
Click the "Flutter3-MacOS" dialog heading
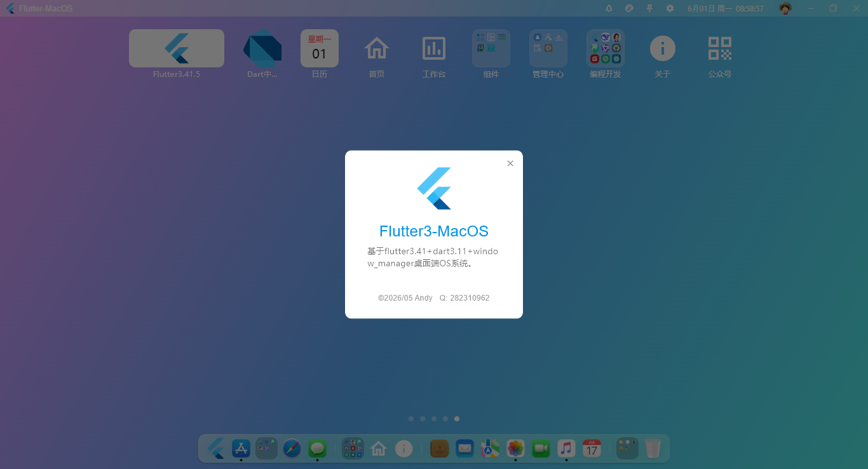point(434,231)
